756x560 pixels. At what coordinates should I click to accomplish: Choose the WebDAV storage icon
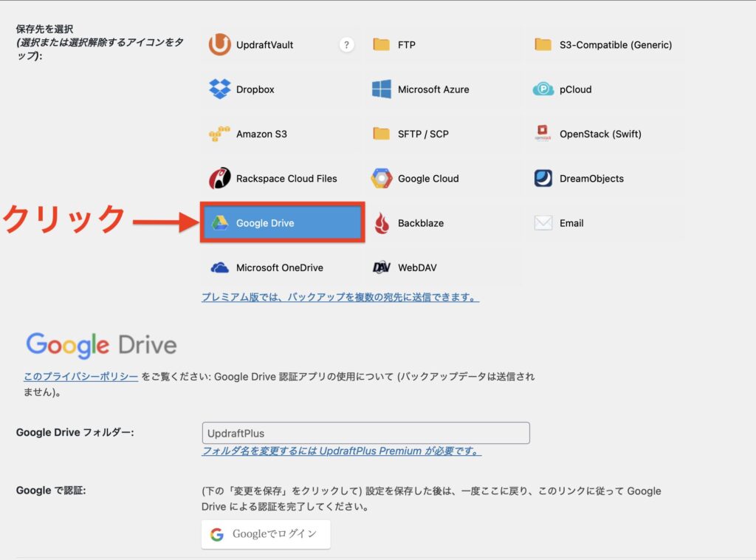(x=381, y=268)
